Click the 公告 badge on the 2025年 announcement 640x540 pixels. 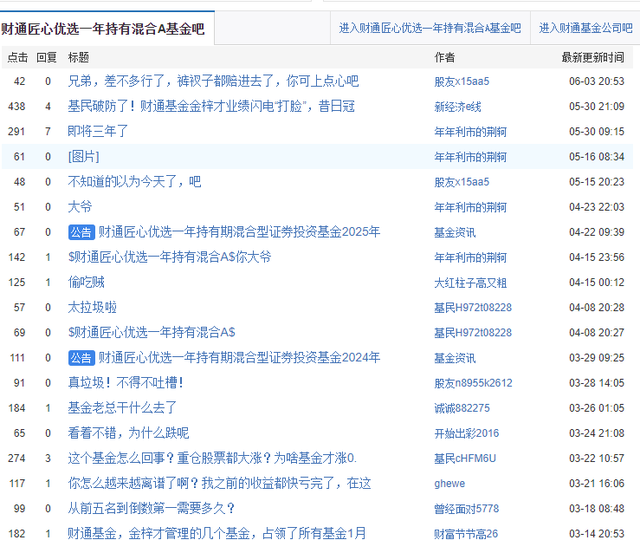[81, 232]
